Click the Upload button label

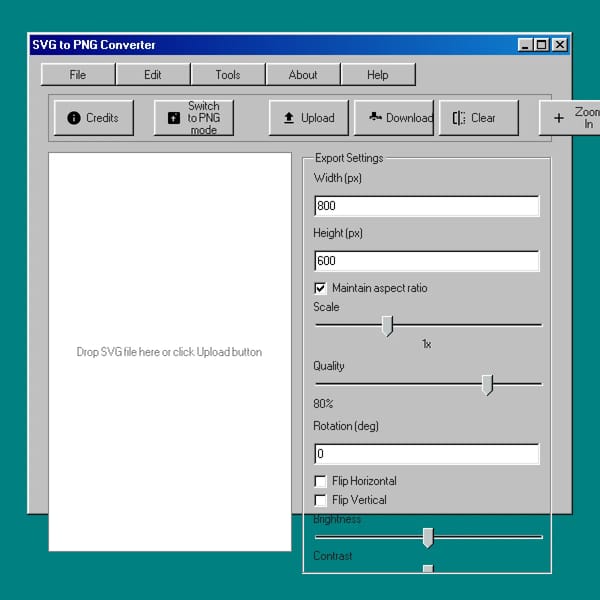tap(318, 118)
